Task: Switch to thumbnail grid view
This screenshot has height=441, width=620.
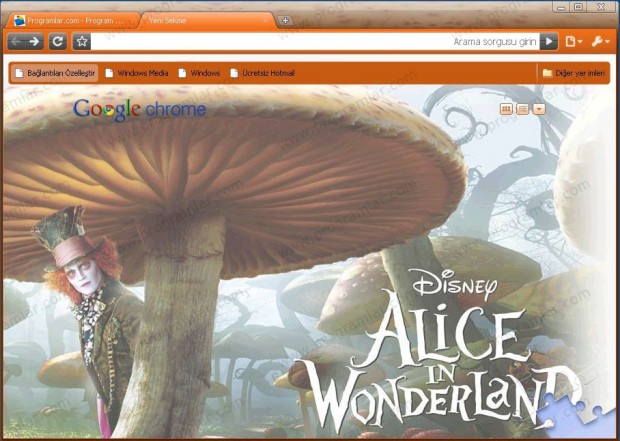Action: 506,109
